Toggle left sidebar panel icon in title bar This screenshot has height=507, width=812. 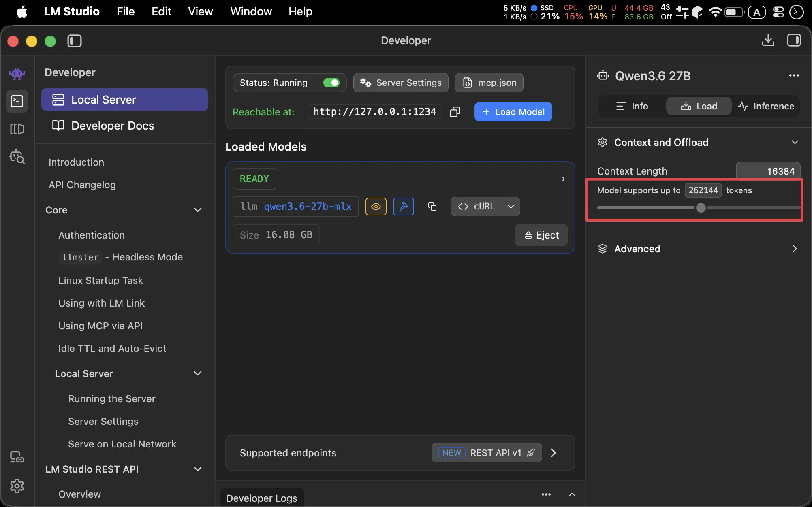click(75, 41)
